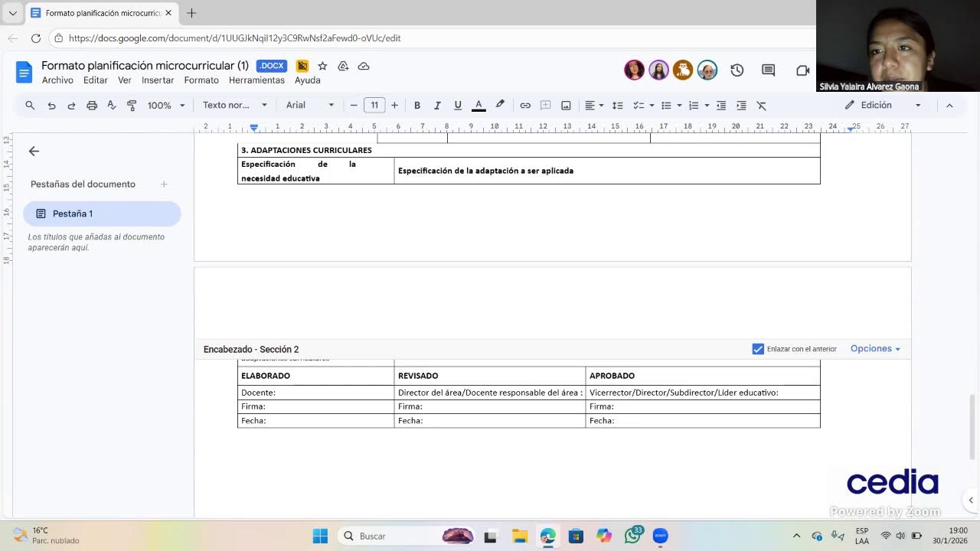Open version history

click(x=737, y=70)
